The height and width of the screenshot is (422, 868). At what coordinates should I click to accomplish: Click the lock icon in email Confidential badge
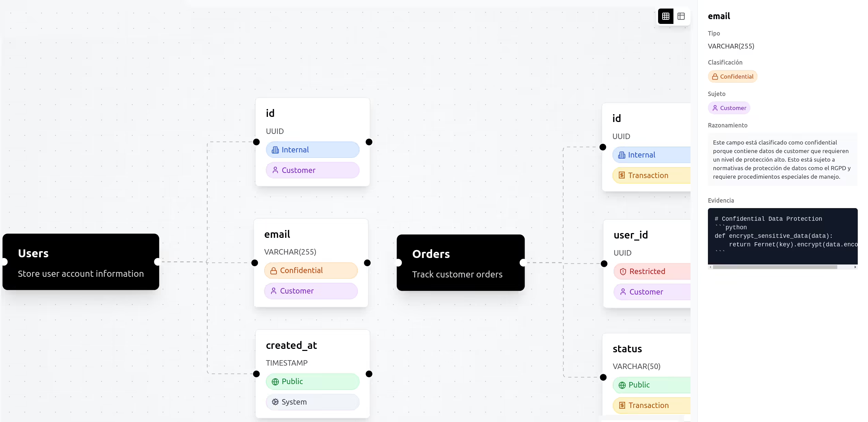click(x=273, y=271)
